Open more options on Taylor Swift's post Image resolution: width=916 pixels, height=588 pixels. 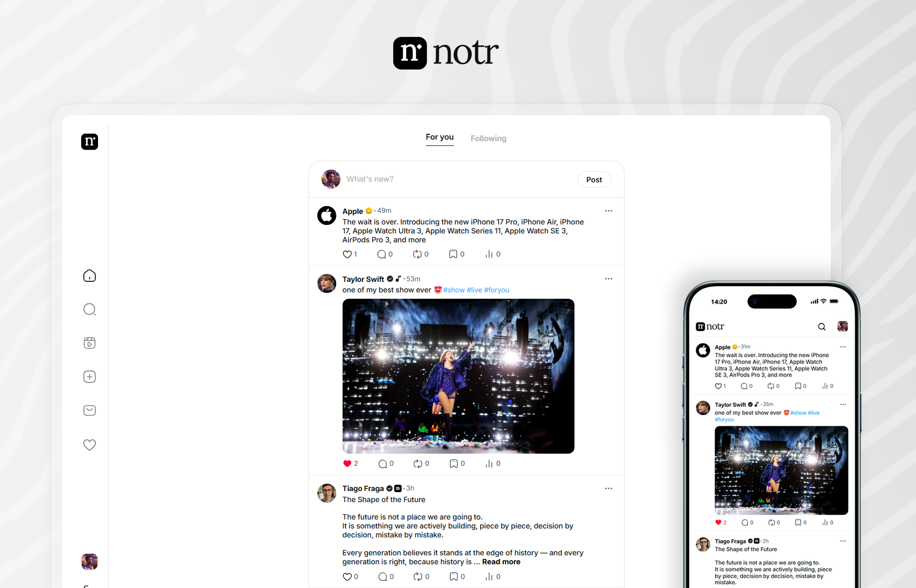pyautogui.click(x=609, y=279)
